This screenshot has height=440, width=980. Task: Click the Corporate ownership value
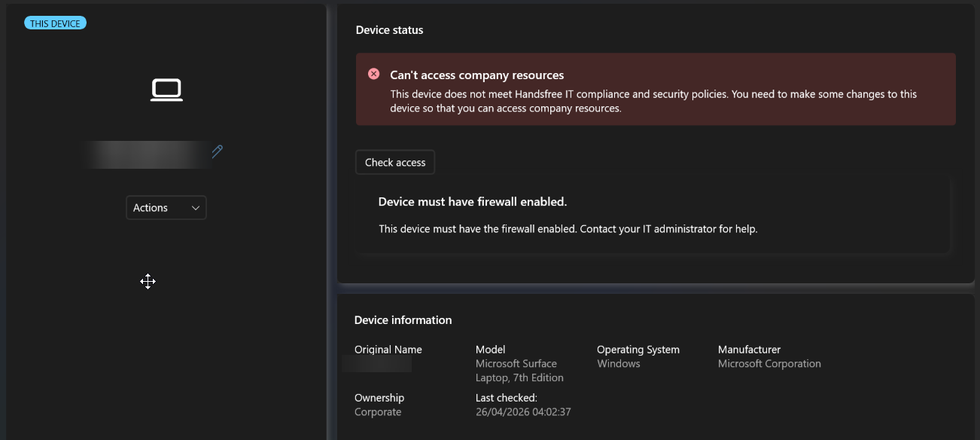click(378, 412)
